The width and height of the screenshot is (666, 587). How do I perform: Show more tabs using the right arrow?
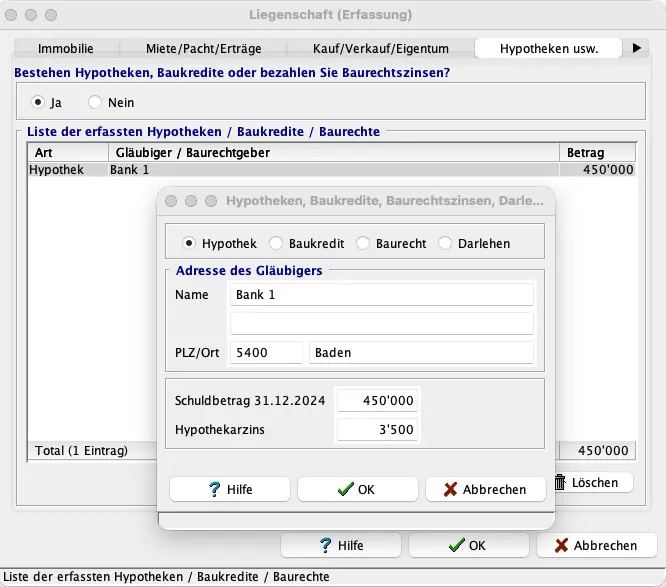[x=636, y=47]
